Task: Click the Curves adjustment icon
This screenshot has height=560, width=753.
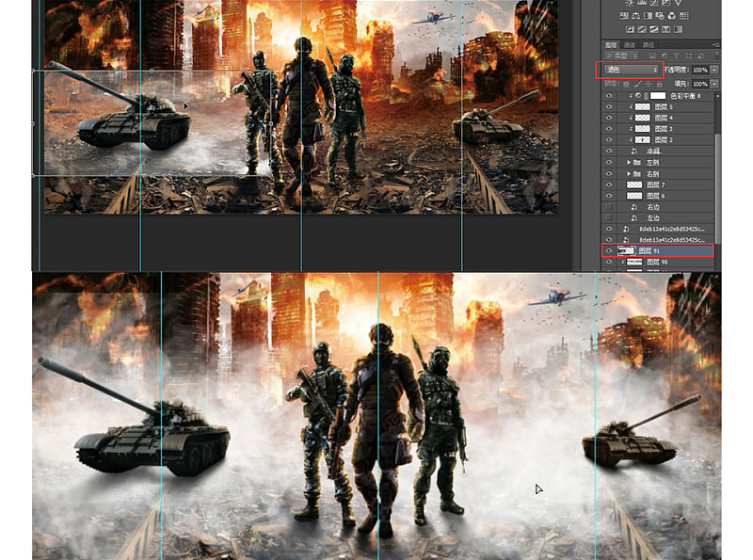Action: [654, 3]
